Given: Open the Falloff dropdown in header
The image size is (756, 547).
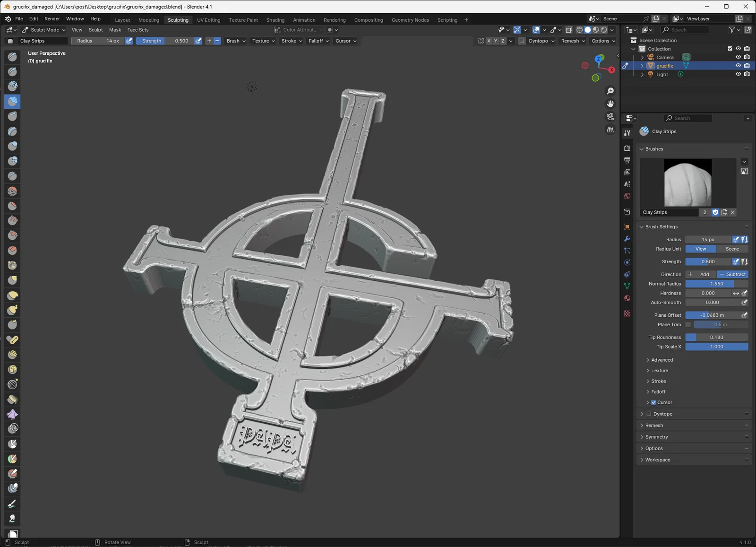Looking at the screenshot, I should tap(318, 41).
